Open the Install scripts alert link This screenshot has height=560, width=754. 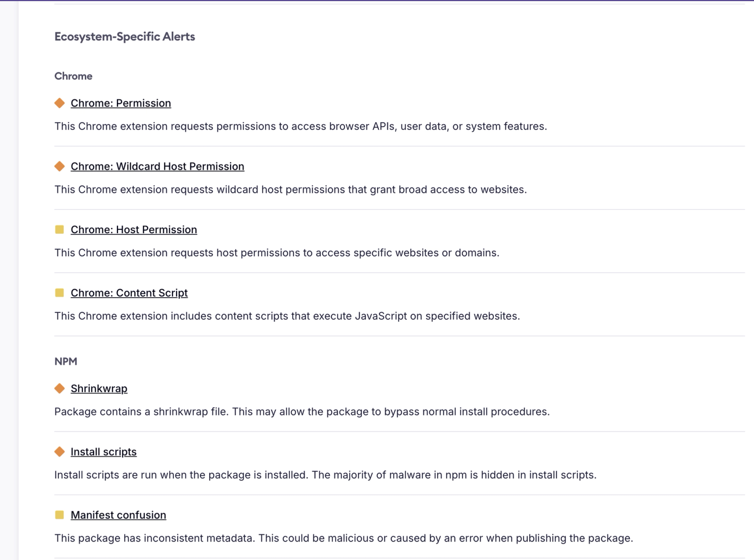tap(104, 452)
